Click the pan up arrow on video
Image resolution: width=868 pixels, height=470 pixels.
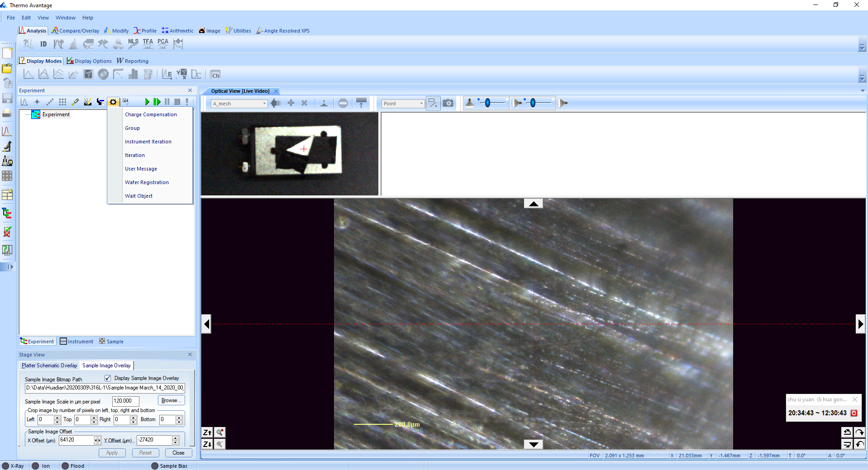coord(533,204)
